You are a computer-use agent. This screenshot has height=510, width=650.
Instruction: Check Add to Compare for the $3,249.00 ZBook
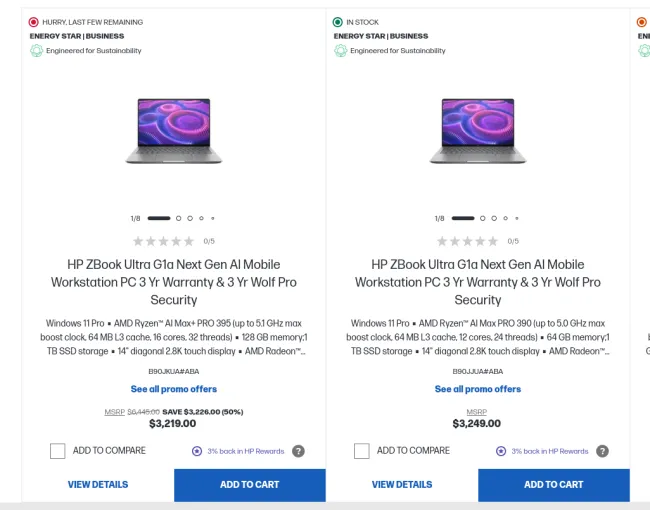click(x=362, y=451)
